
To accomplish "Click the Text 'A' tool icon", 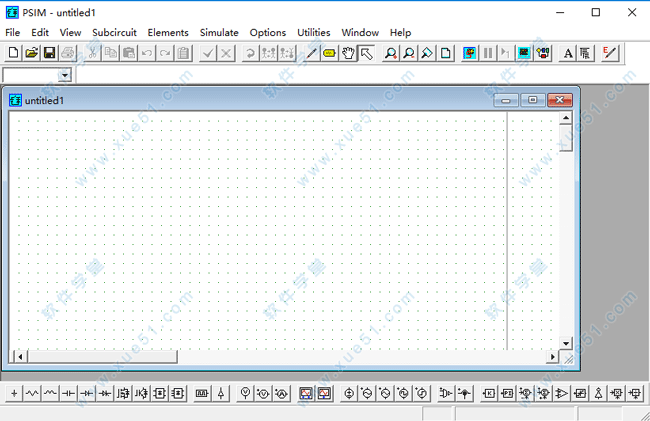I will [x=568, y=53].
